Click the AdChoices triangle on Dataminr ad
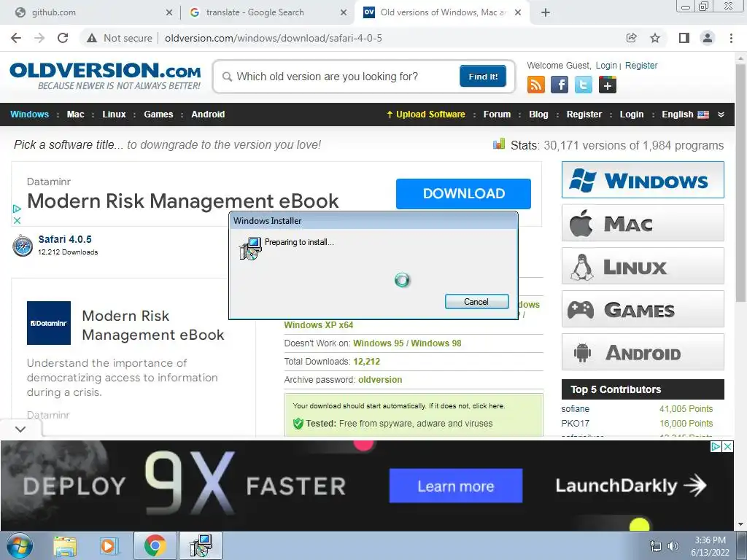 [17, 209]
